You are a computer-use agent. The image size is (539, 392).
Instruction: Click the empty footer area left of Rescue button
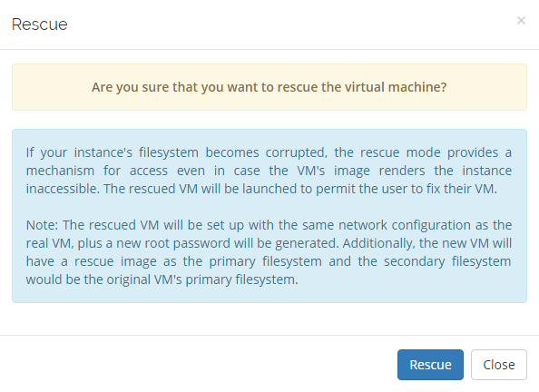click(196, 365)
